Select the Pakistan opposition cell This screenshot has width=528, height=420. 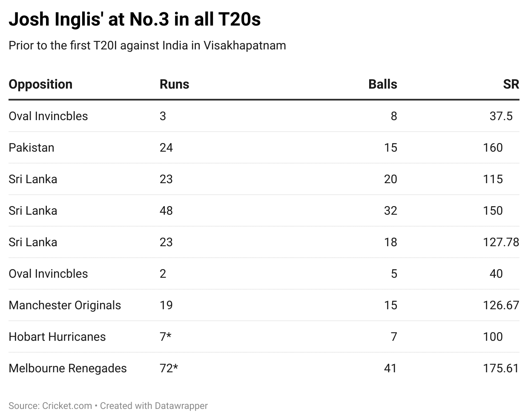[x=32, y=147]
